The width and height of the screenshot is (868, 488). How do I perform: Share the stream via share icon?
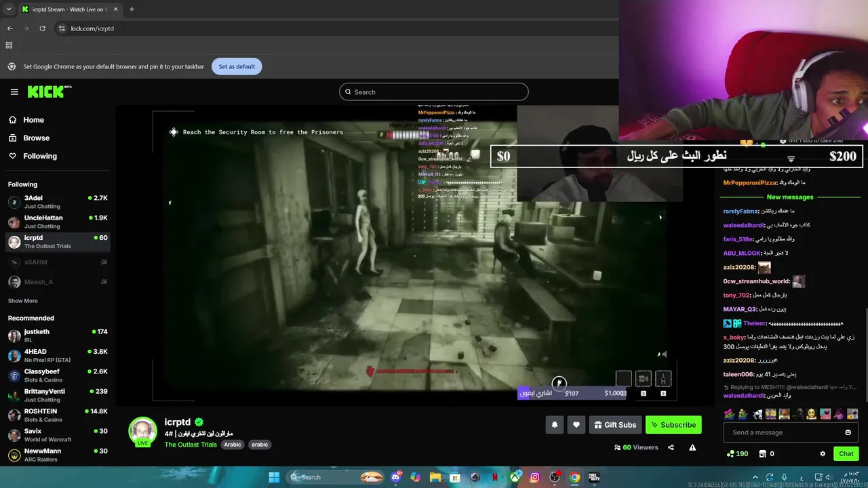pyautogui.click(x=671, y=447)
